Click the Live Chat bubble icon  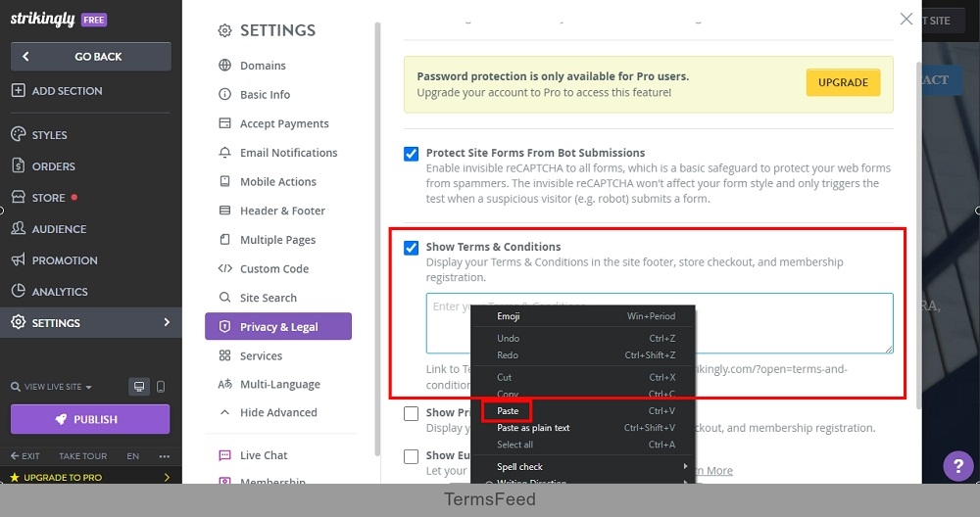point(225,455)
